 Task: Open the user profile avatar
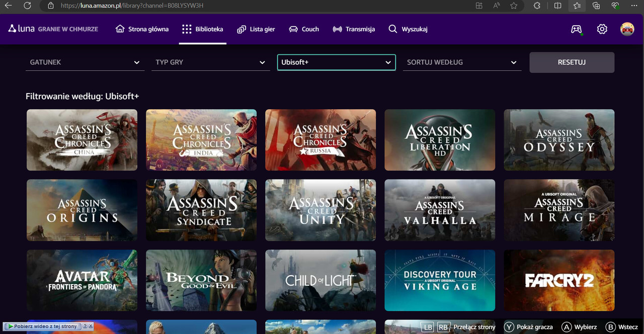627,29
